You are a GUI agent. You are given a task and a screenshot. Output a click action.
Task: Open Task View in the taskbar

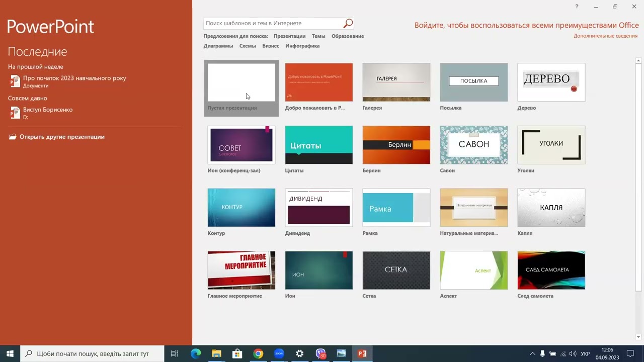tap(174, 353)
